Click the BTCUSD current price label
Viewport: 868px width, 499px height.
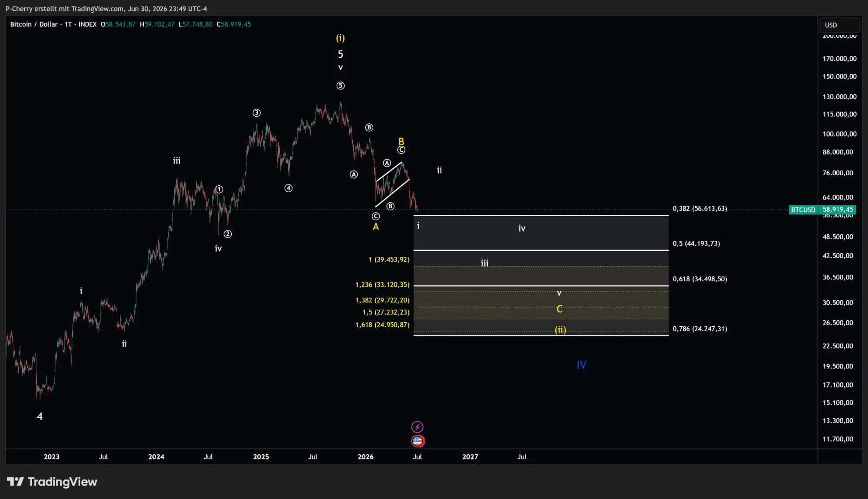[822, 210]
